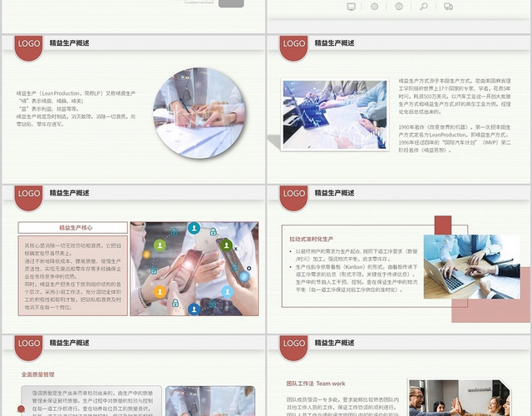Click the magnifier search icon in the top slide
The height and width of the screenshot is (416, 532).
424,7
